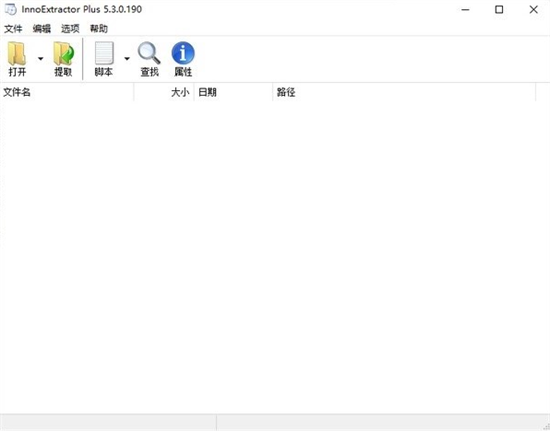The width and height of the screenshot is (550, 431).
Task: Click the window resize grip in status bar
Action: (x=545, y=426)
